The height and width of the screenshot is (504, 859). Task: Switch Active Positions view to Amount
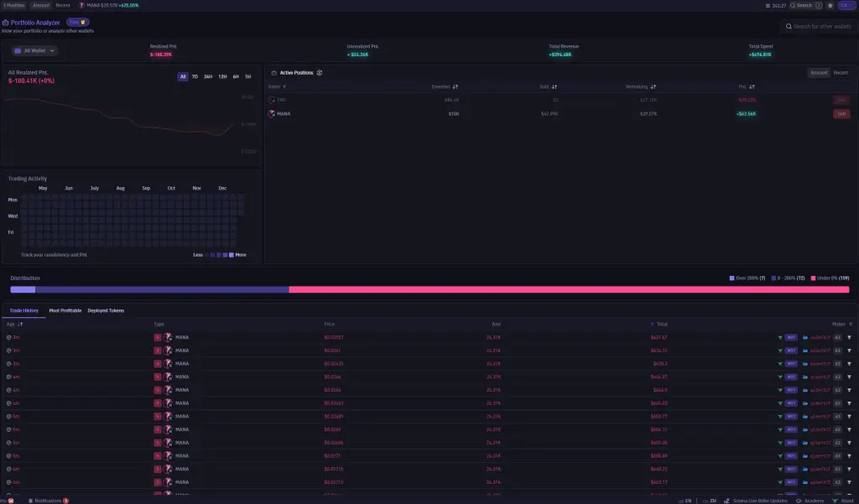coord(818,73)
